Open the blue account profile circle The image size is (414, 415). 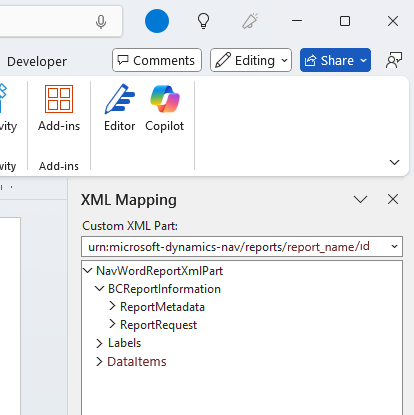[157, 21]
